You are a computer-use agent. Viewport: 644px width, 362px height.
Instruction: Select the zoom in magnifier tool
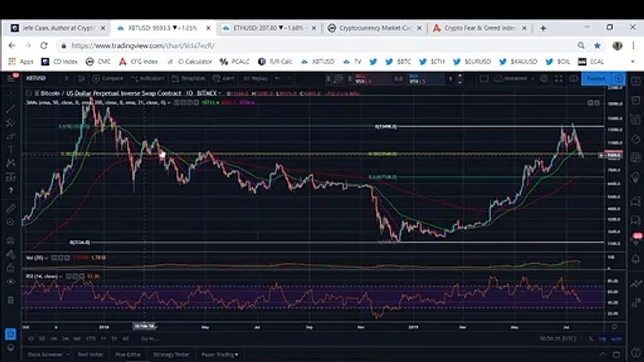pyautogui.click(x=11, y=222)
